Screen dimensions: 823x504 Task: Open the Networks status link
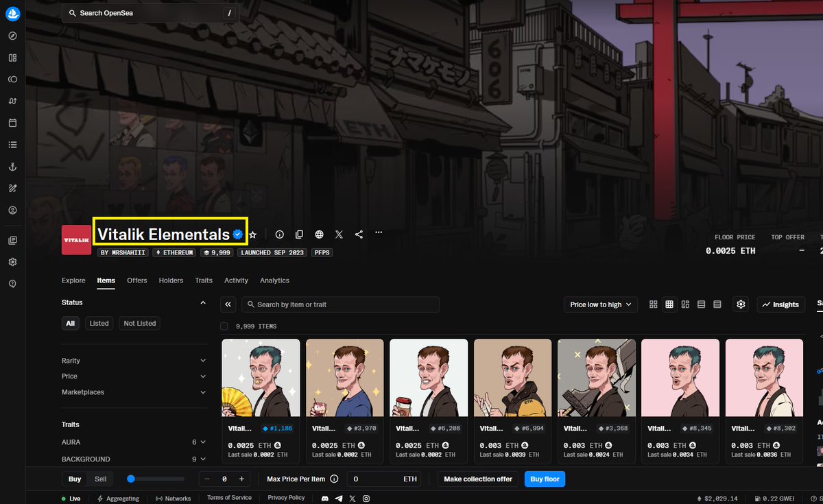point(173,499)
